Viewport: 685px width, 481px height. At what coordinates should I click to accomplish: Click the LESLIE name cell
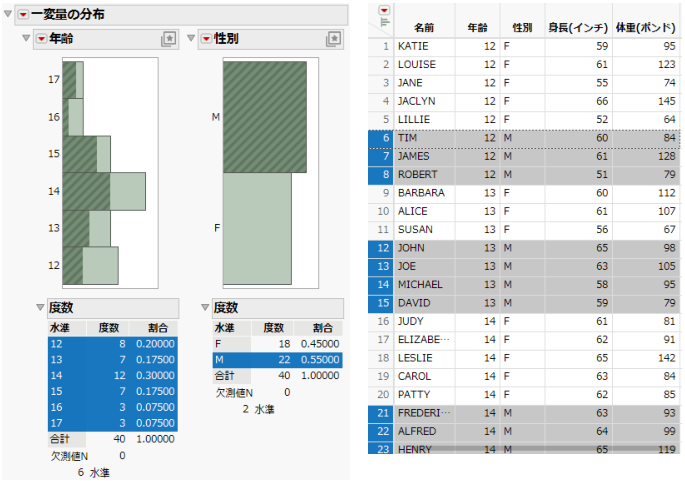coord(425,358)
